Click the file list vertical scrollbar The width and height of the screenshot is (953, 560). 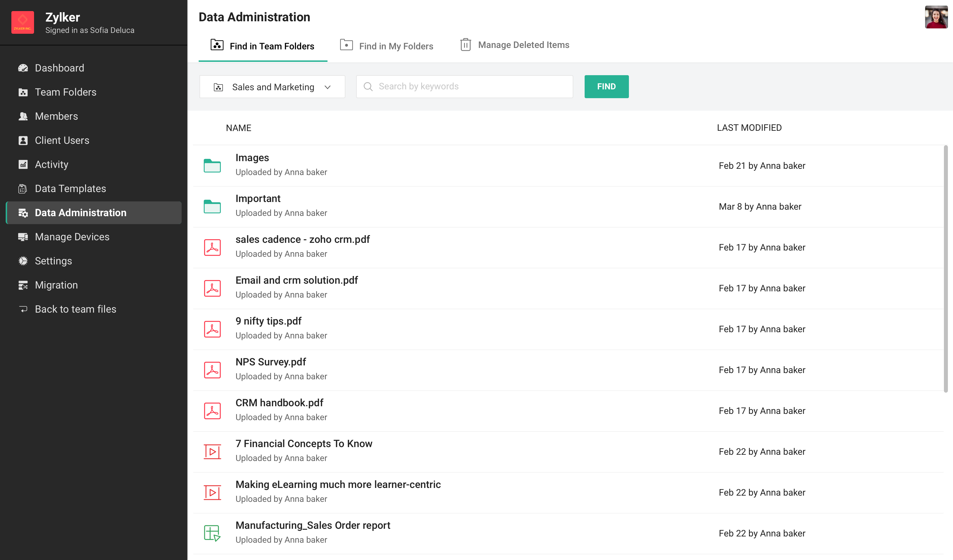[945, 268]
